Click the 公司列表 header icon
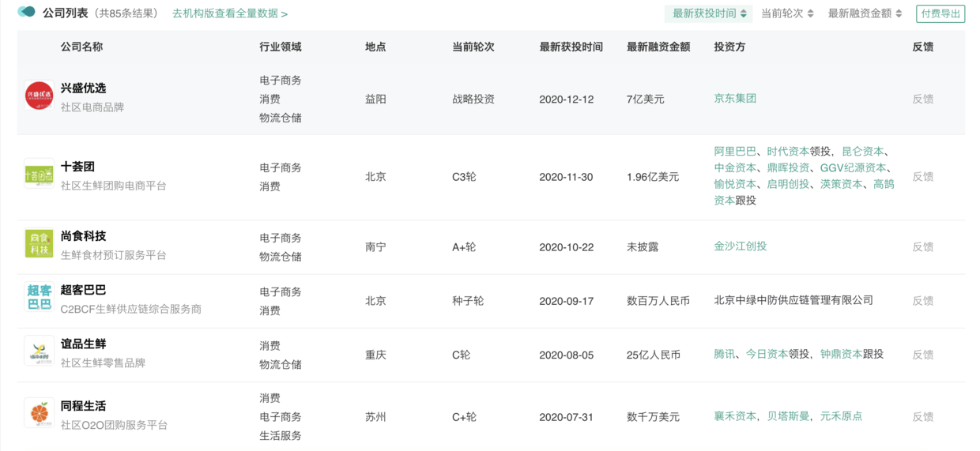This screenshot has width=980, height=451. click(x=26, y=12)
